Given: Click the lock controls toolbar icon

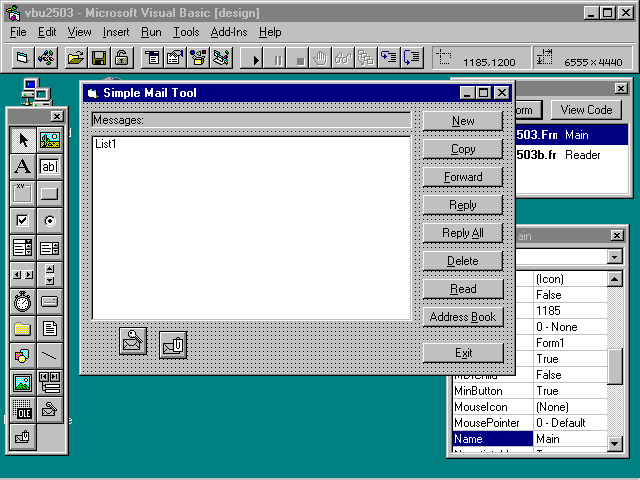Looking at the screenshot, I should 122,58.
